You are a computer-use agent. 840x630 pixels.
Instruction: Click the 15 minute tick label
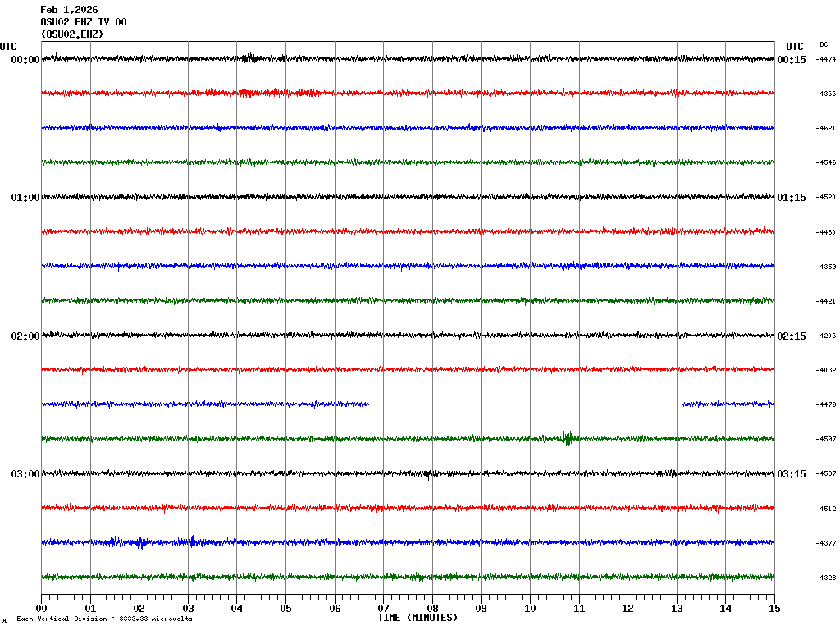click(x=774, y=609)
